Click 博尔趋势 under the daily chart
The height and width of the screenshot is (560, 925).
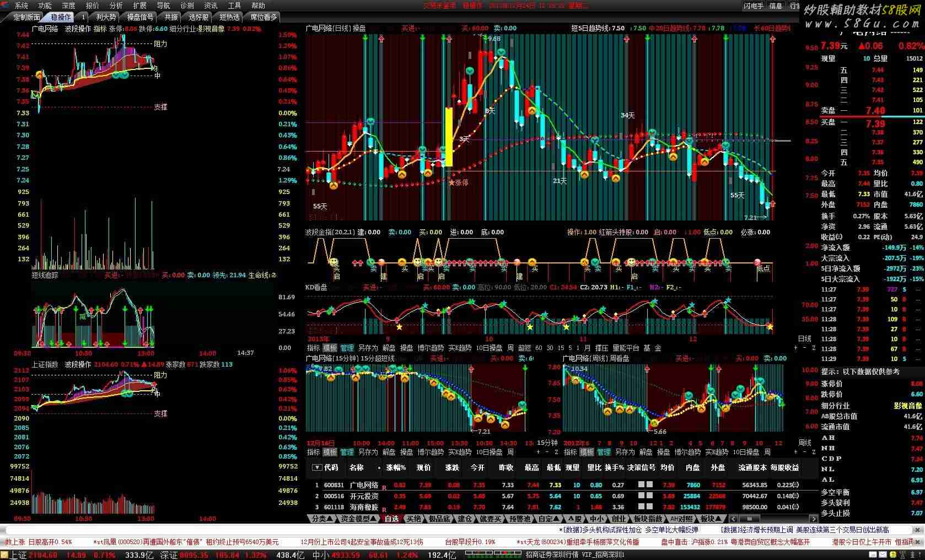coord(430,348)
